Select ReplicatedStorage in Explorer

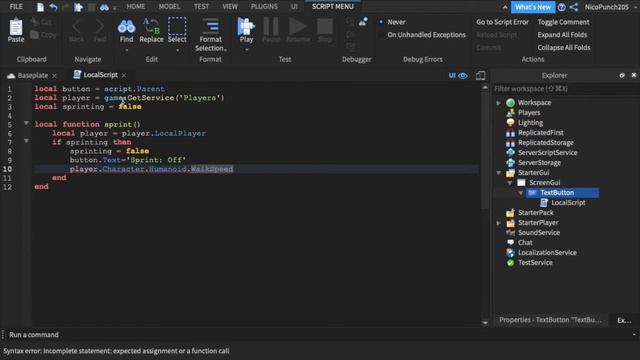pyautogui.click(x=546, y=142)
